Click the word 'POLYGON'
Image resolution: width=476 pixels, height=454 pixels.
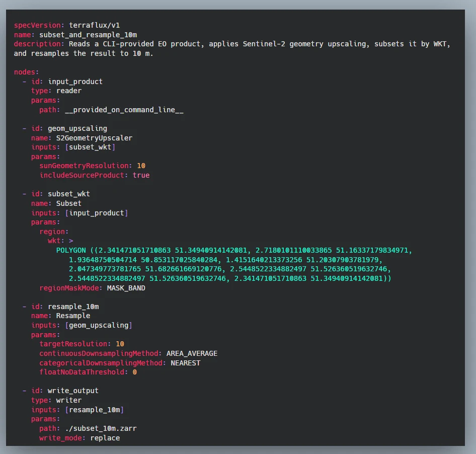[71, 251]
